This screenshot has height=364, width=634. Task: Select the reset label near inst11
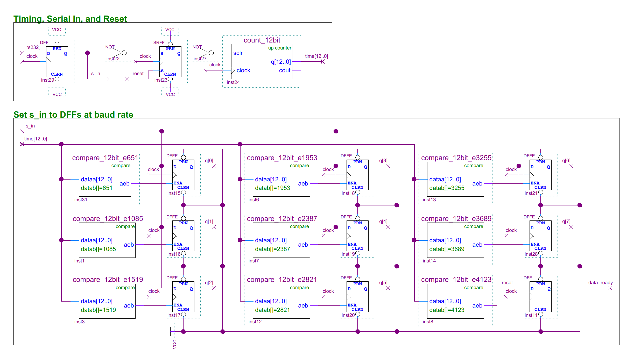[x=507, y=283]
